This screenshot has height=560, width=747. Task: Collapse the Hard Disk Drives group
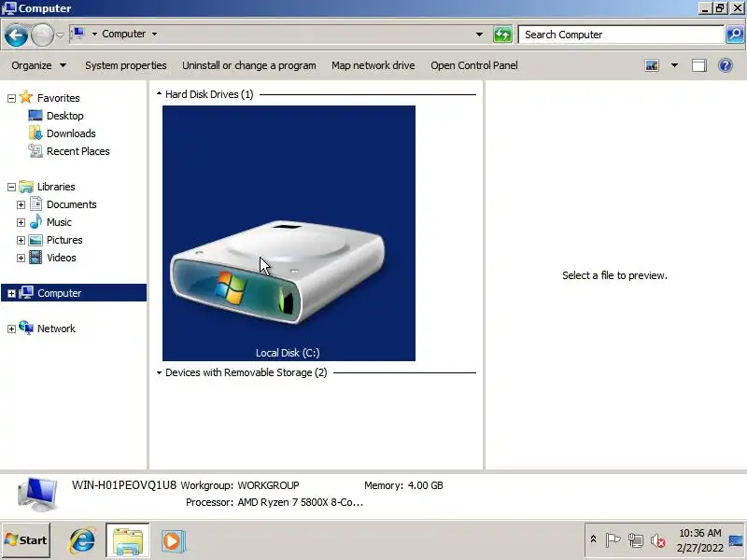(x=159, y=94)
